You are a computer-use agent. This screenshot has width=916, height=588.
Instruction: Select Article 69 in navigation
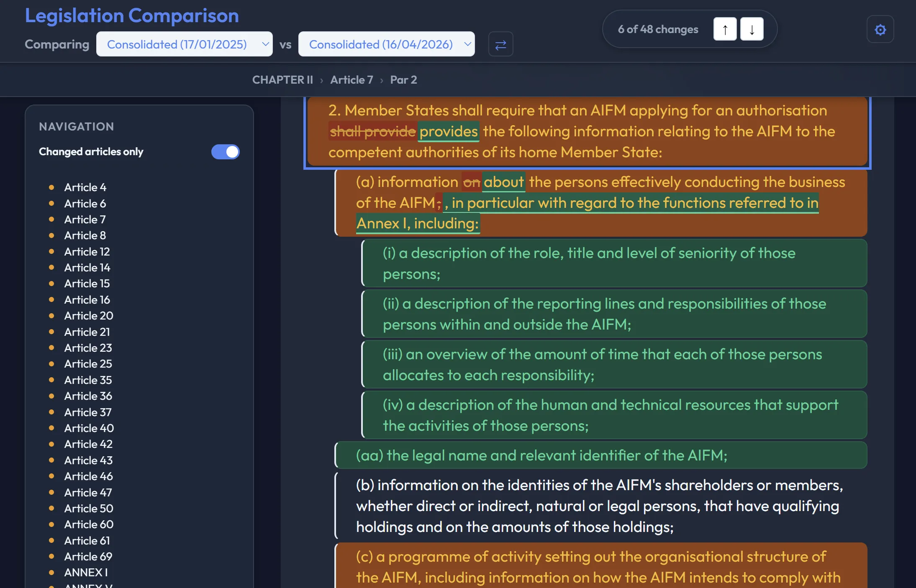coord(88,557)
